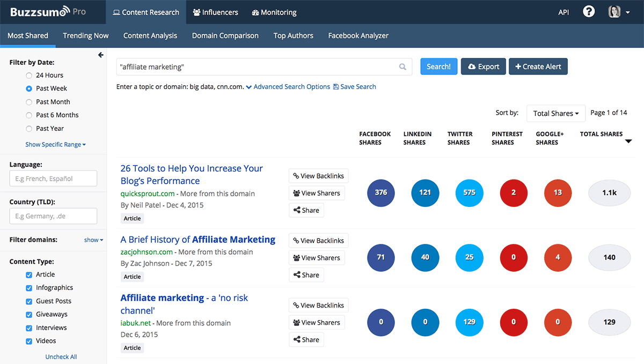This screenshot has height=364, width=644.
Task: Go to the Influencers tab
Action: click(215, 12)
